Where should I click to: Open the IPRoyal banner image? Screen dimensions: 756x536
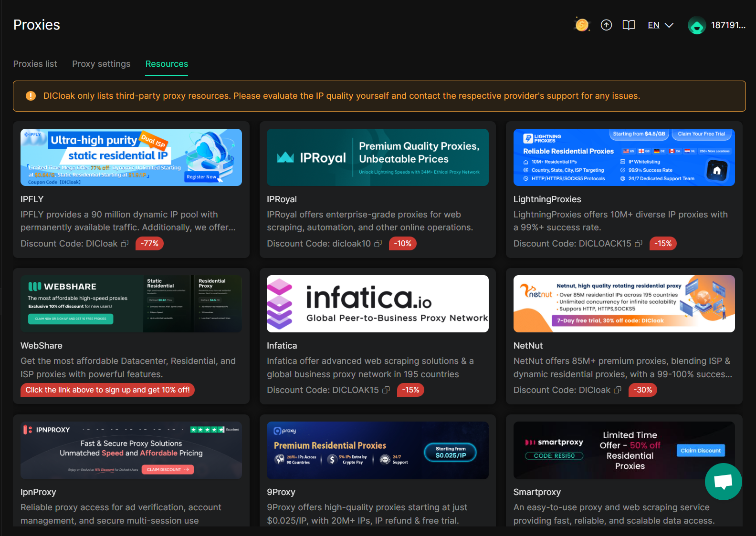pos(378,157)
